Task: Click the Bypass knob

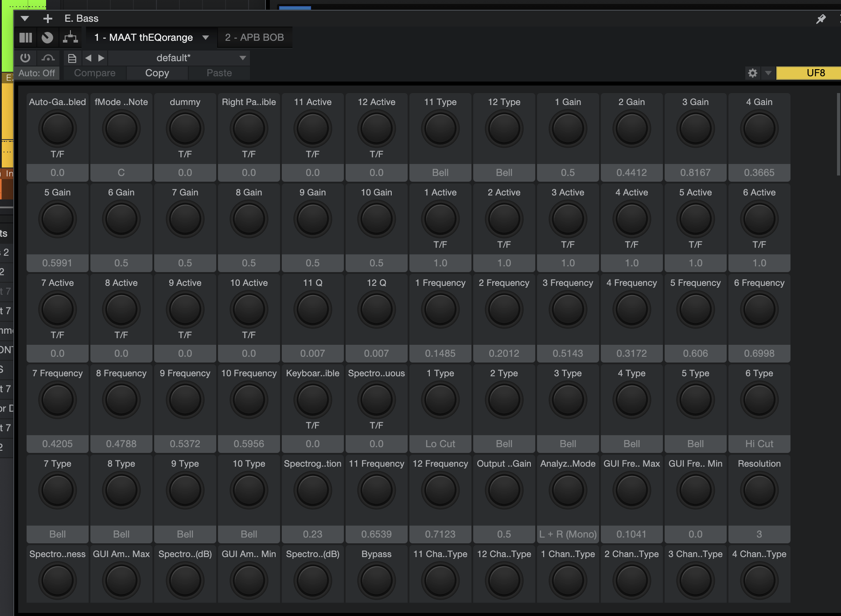Action: click(x=377, y=581)
